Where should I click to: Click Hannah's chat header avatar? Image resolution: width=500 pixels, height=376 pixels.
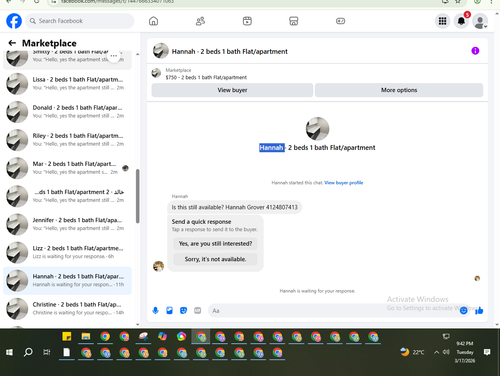click(161, 51)
